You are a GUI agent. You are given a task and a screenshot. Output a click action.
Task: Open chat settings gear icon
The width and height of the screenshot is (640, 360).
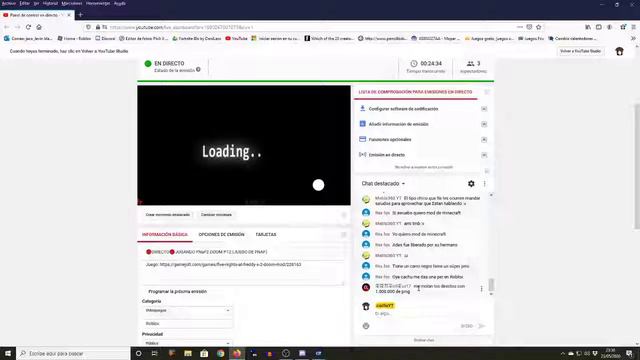click(x=471, y=184)
